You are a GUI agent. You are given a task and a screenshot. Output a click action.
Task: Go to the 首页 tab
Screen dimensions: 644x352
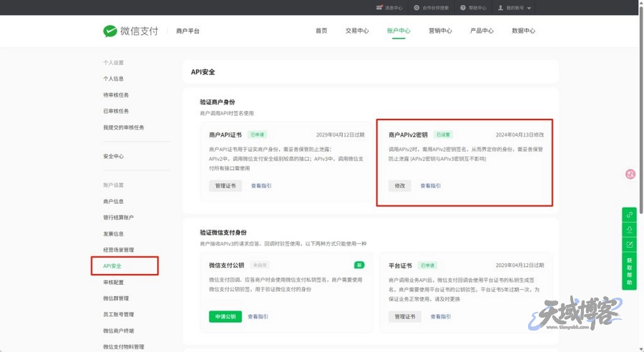(x=321, y=31)
